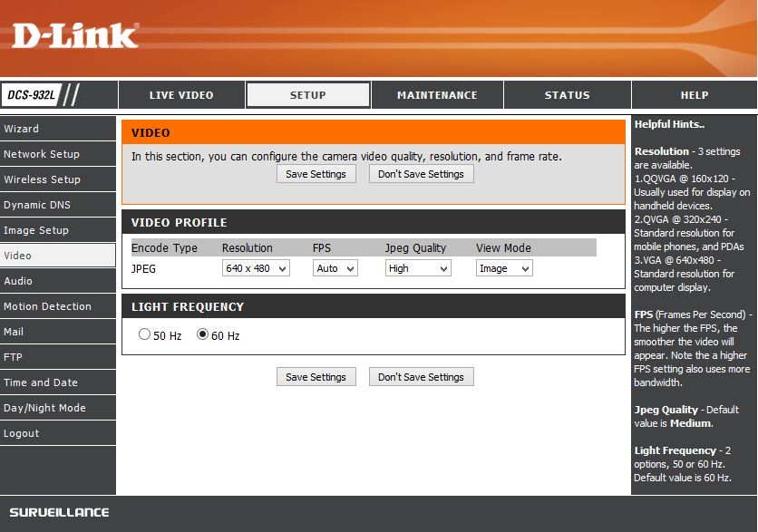The width and height of the screenshot is (758, 532).
Task: Open the MAINTENANCE tab
Action: click(436, 94)
